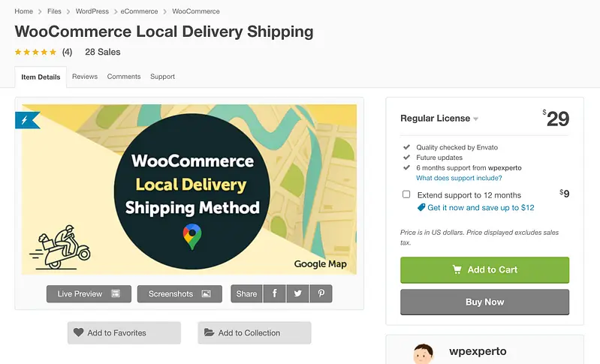The height and width of the screenshot is (364, 600).
Task: Expand the Regular License dropdown
Action: pos(439,119)
